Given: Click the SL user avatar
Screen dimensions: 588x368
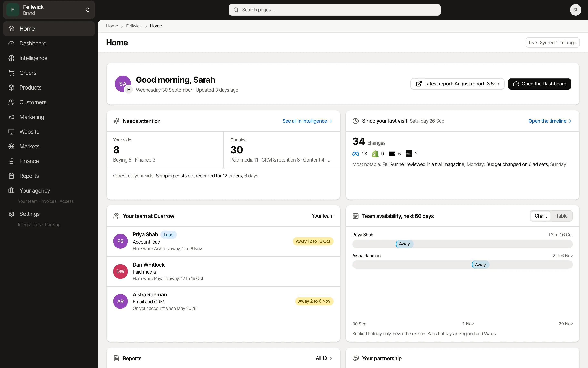Looking at the screenshot, I should tap(575, 10).
